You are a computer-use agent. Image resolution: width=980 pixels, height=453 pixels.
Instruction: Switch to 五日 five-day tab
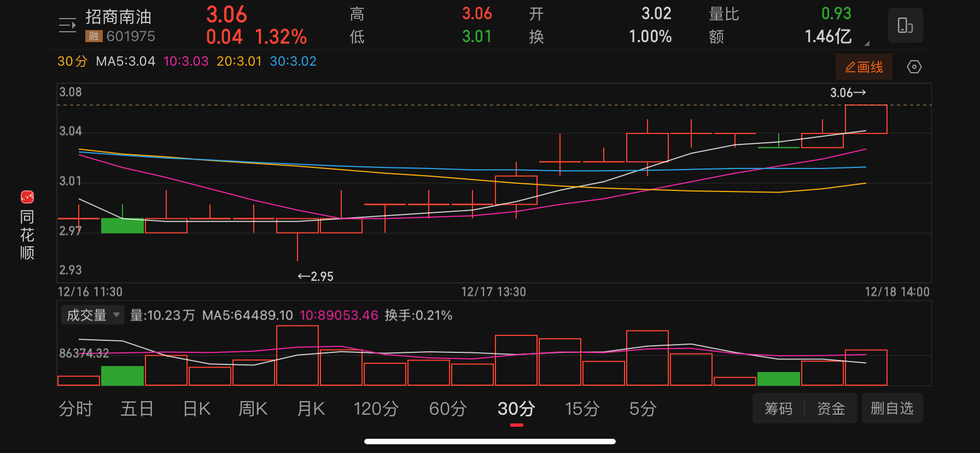[x=137, y=409]
